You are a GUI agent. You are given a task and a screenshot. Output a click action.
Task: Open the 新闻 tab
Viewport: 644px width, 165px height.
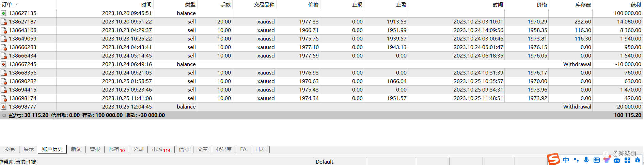coord(76,149)
